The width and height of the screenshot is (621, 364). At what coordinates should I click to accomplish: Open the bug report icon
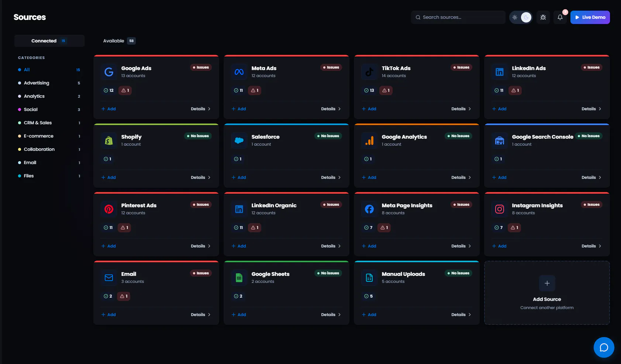click(543, 17)
